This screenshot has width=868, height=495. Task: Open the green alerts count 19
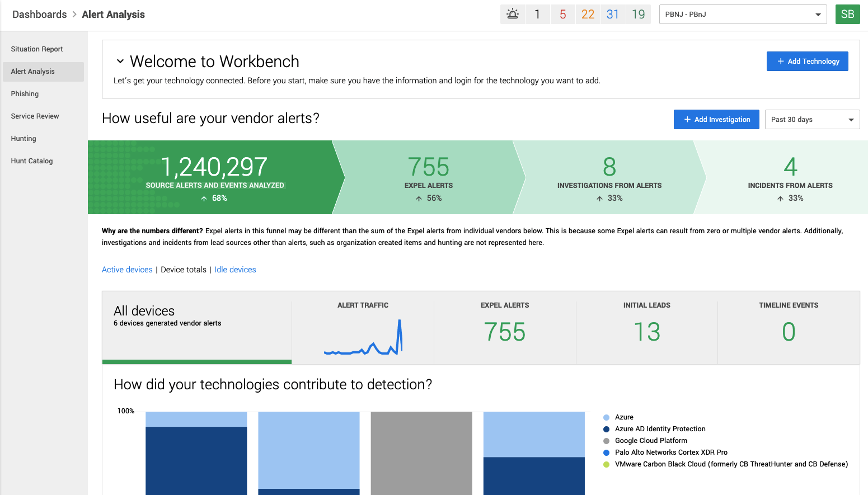pos(639,15)
